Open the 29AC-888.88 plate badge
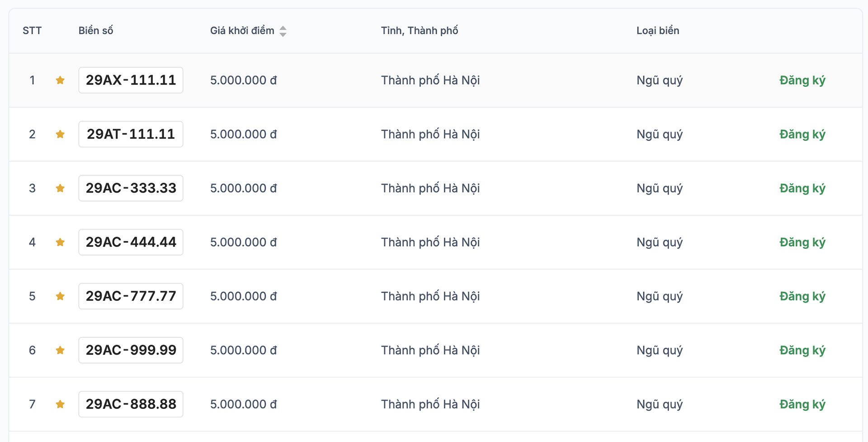This screenshot has height=442, width=868. pyautogui.click(x=131, y=404)
